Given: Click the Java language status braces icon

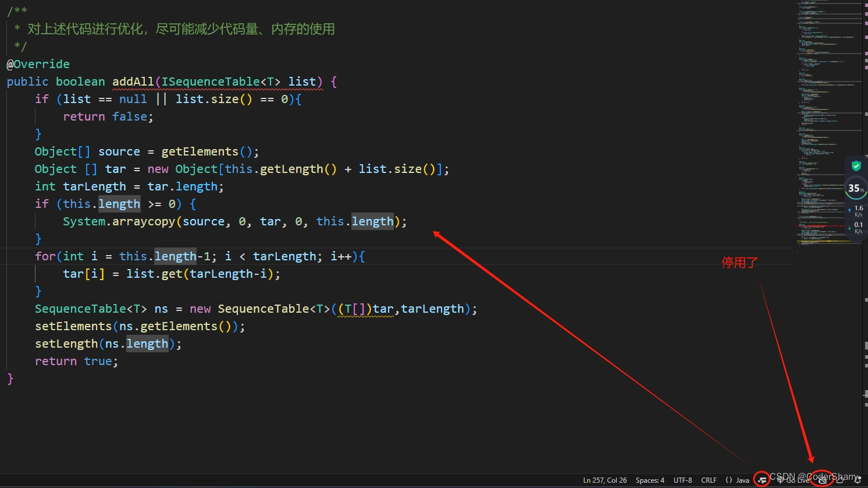Looking at the screenshot, I should [x=728, y=480].
